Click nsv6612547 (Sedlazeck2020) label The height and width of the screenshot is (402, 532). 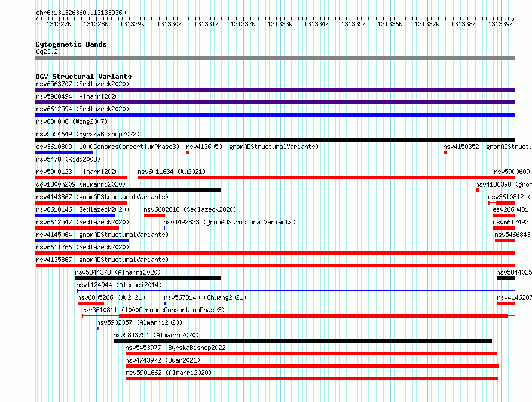tap(82, 222)
